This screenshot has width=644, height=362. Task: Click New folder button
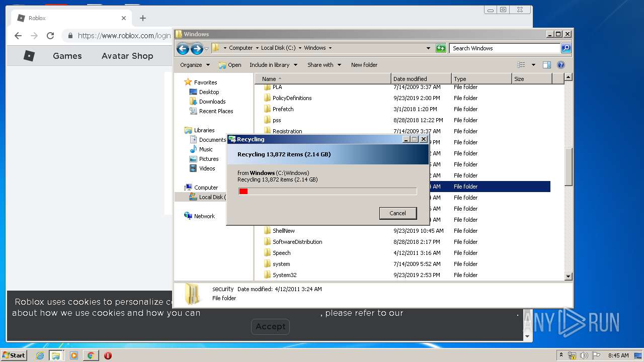point(364,65)
